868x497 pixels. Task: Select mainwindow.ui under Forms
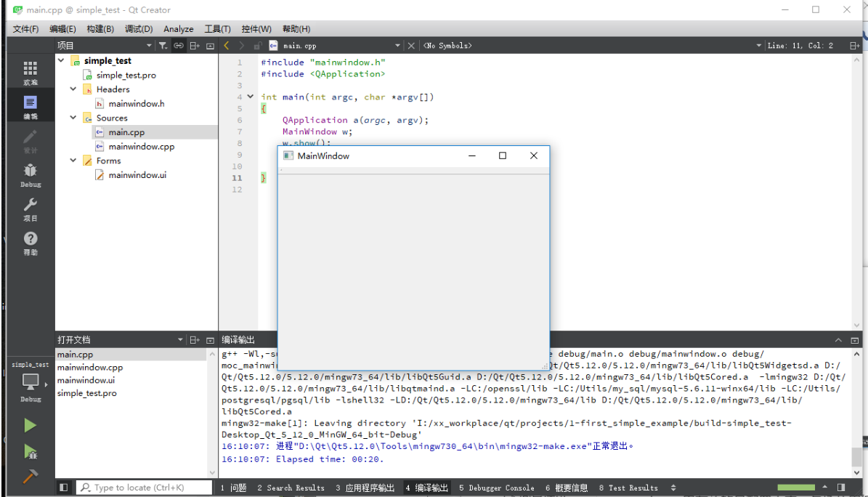tap(137, 174)
